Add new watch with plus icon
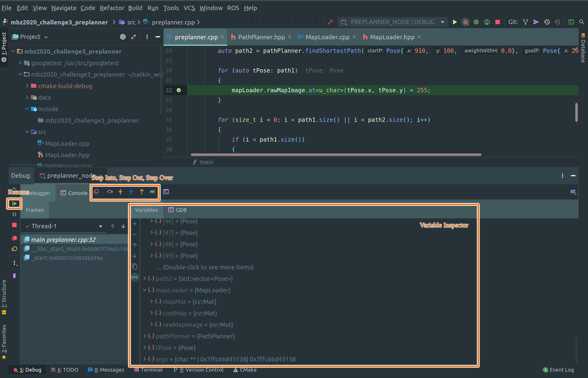The height and width of the screenshot is (378, 588). click(135, 224)
